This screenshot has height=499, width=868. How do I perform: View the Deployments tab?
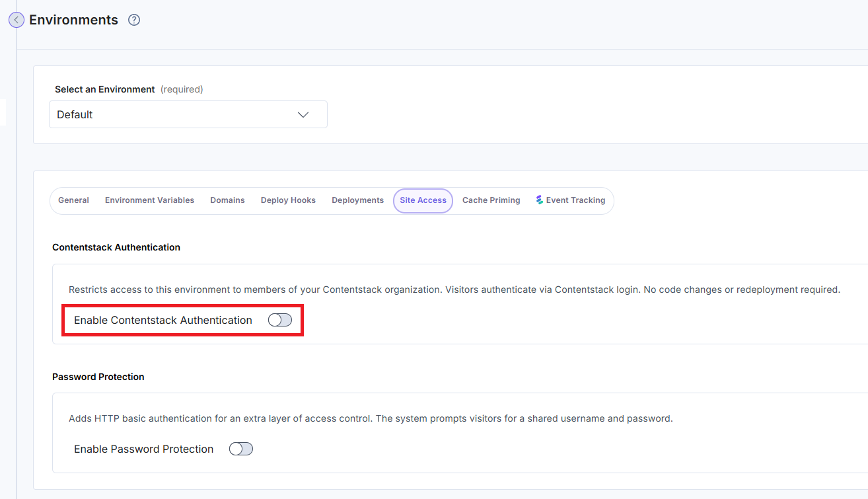357,200
